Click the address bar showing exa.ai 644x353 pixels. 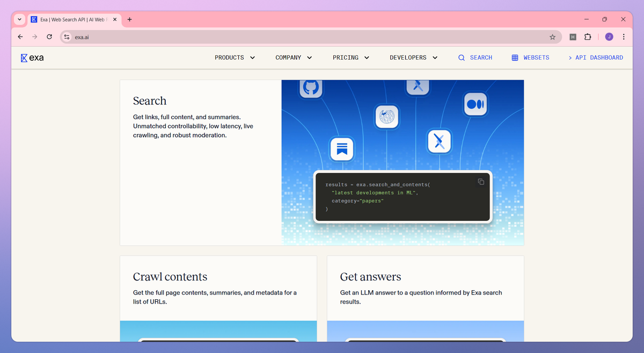coord(310,37)
